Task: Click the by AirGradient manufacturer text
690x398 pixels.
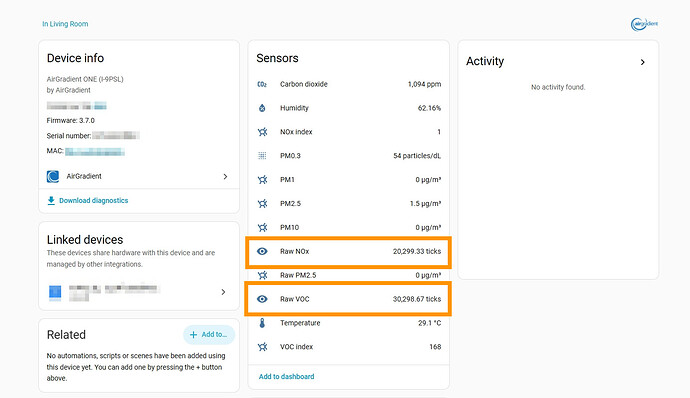Action: tap(69, 90)
